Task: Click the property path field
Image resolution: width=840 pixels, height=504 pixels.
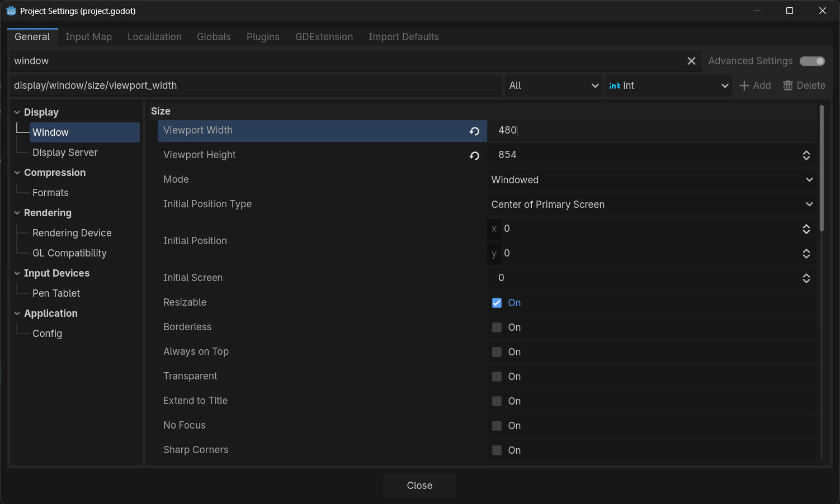Action: 256,85
